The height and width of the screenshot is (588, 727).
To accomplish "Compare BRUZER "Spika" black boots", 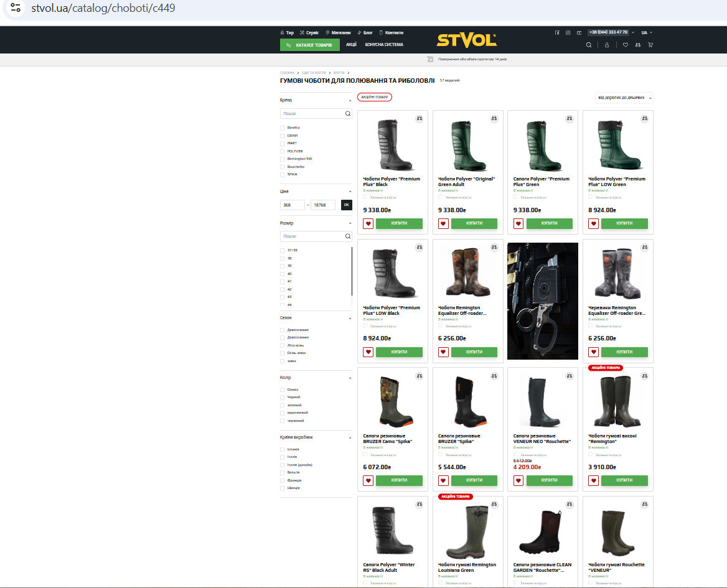I will click(494, 376).
